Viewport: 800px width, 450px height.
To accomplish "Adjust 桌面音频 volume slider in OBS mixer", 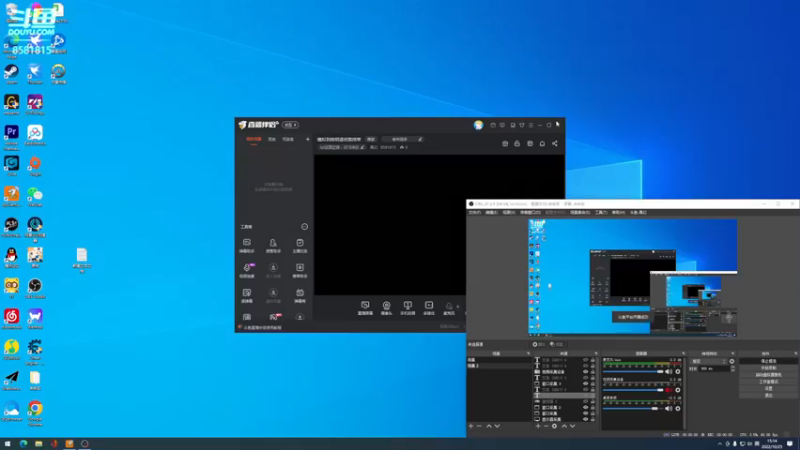I will [x=633, y=409].
